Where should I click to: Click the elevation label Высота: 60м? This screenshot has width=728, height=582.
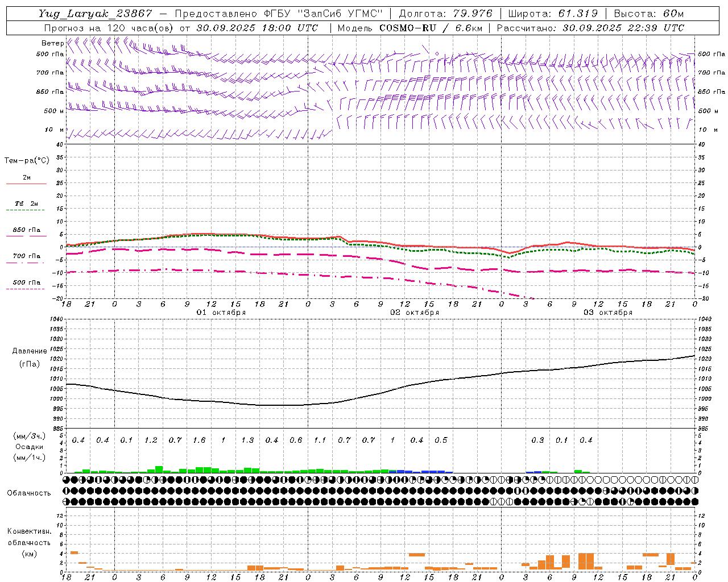point(649,14)
